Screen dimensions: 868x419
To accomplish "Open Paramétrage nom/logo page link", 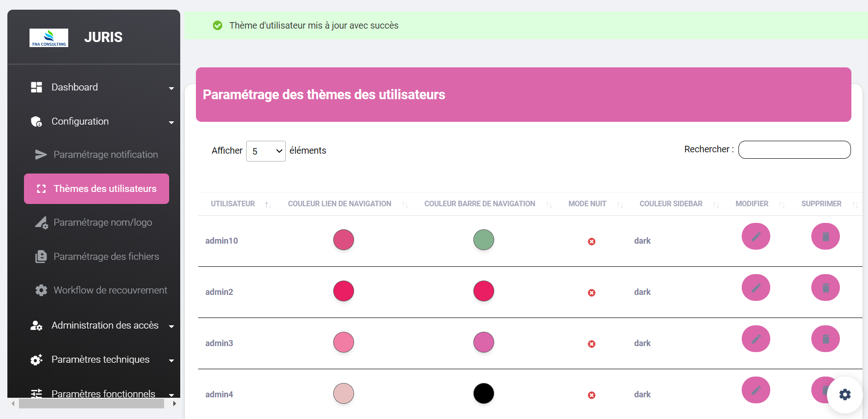I will (x=102, y=222).
